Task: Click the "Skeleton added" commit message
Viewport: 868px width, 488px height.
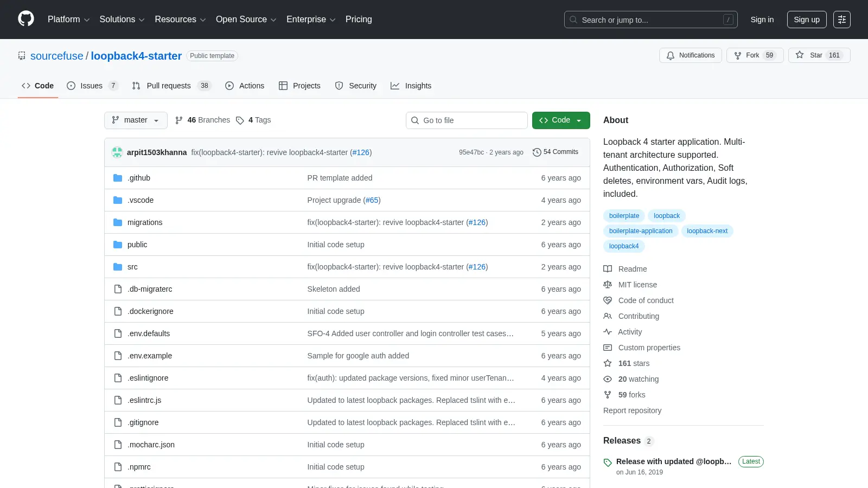Action: point(334,289)
